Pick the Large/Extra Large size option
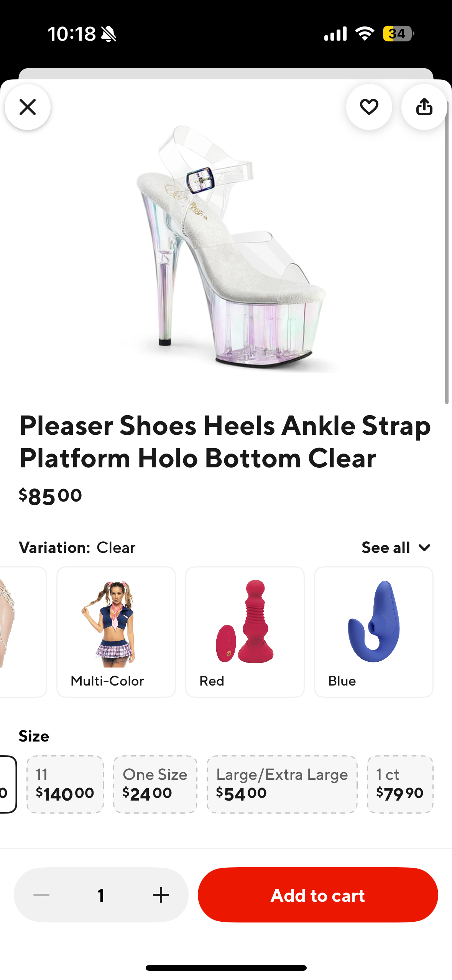The width and height of the screenshot is (452, 980). (x=282, y=784)
